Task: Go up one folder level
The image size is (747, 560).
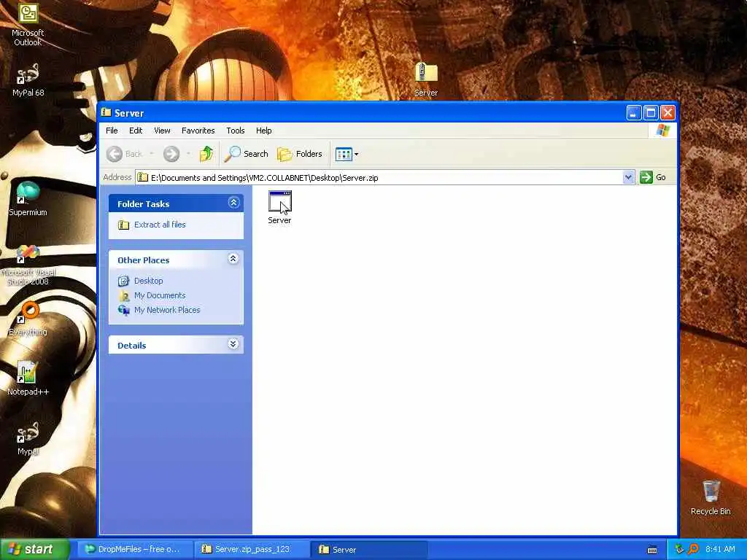Action: click(x=206, y=154)
